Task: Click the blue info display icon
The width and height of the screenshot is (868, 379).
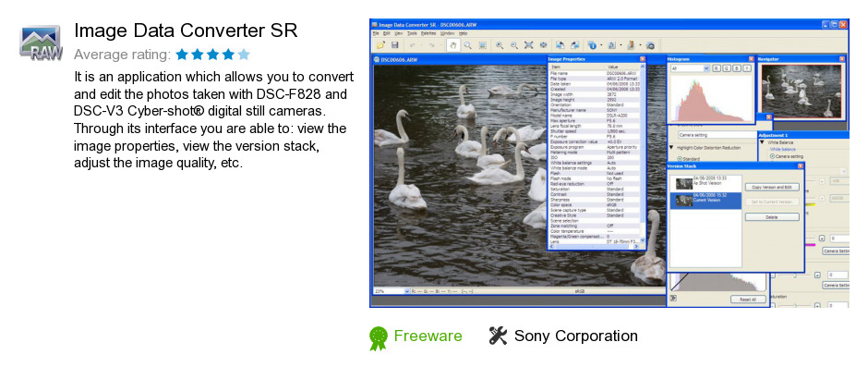Action: coord(592,45)
